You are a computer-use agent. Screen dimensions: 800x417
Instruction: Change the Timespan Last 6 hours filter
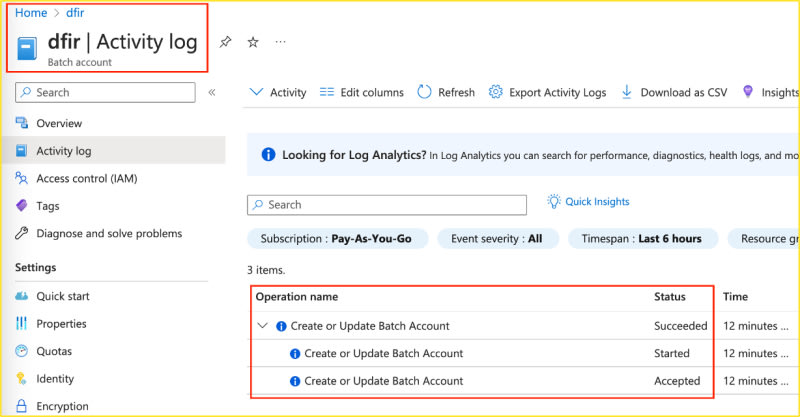click(x=640, y=239)
